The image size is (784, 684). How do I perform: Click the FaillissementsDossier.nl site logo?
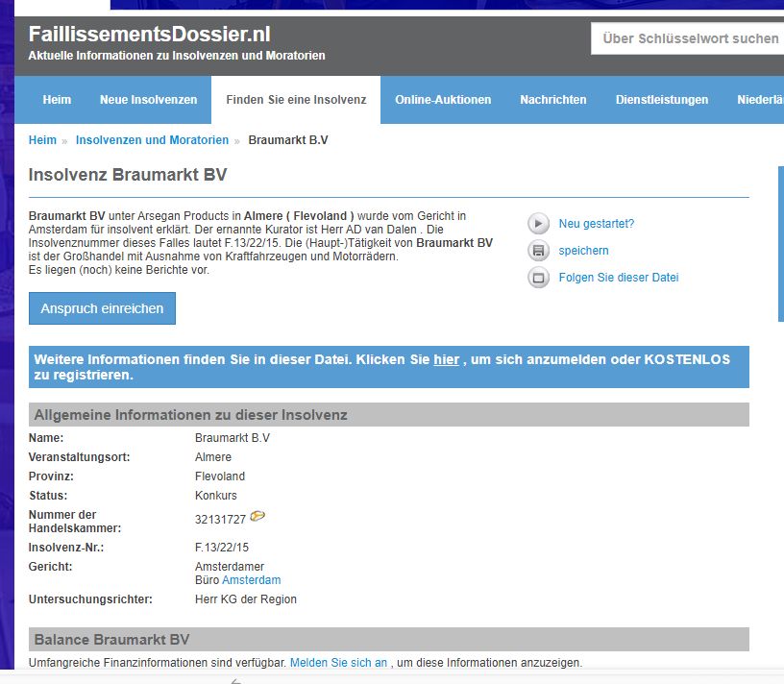[149, 35]
